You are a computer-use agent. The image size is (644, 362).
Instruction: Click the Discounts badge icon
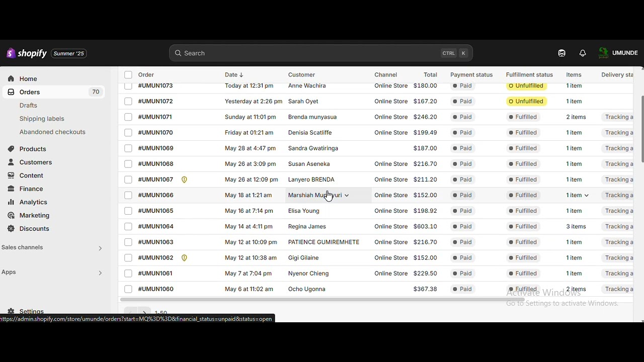click(11, 229)
